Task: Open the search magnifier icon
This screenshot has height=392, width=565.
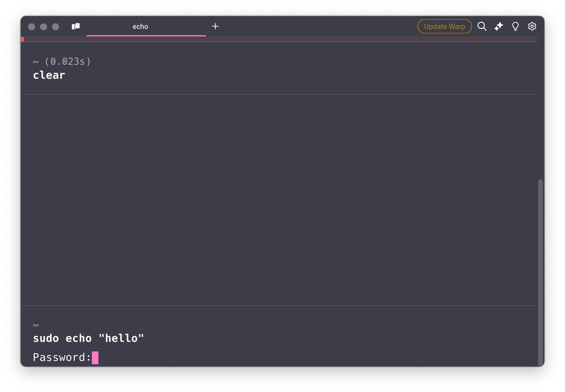Action: pyautogui.click(x=482, y=27)
